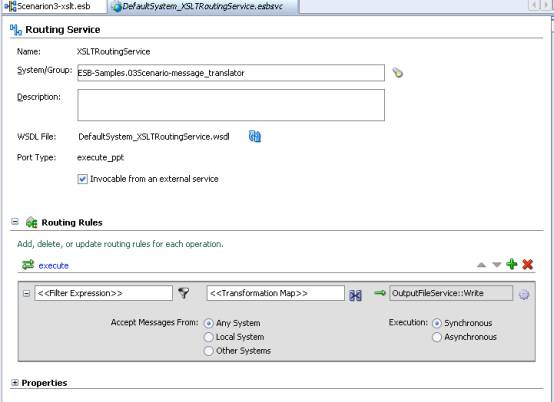554x402 pixels.
Task: Open the filter expression funnel icon
Action: [184, 293]
